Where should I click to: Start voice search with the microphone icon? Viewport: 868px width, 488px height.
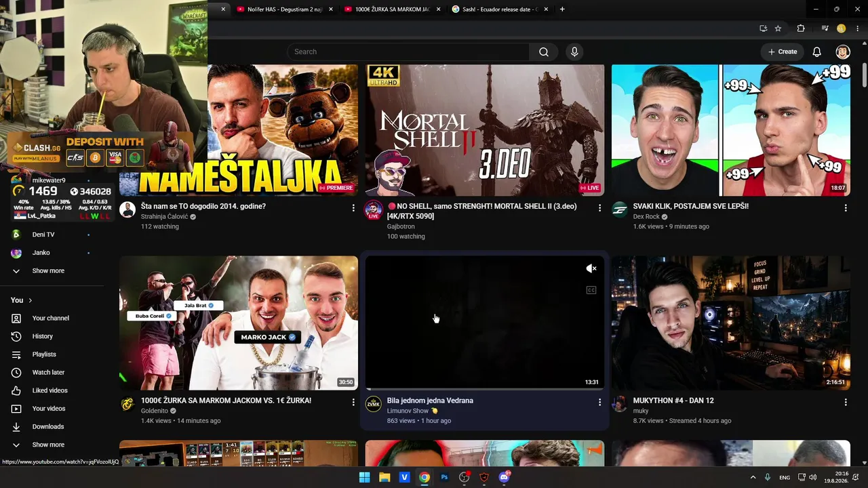[574, 52]
